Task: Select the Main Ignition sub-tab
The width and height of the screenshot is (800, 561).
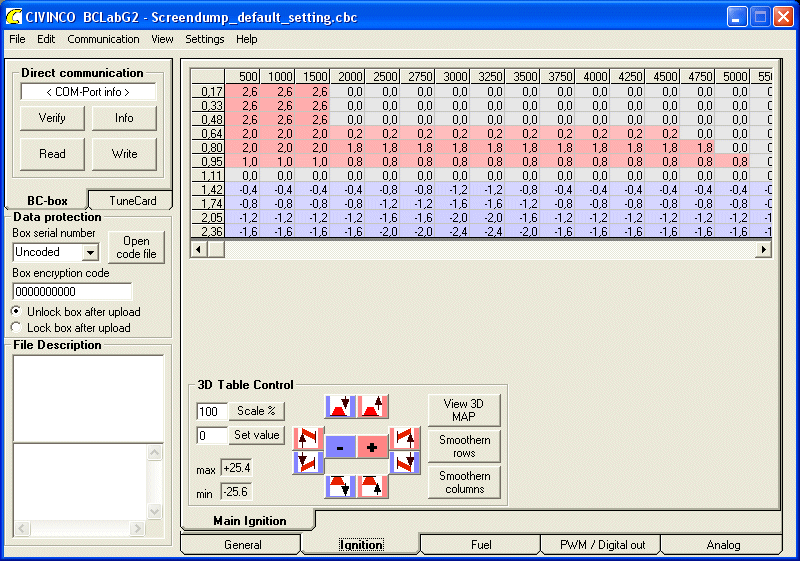Action: 249,521
